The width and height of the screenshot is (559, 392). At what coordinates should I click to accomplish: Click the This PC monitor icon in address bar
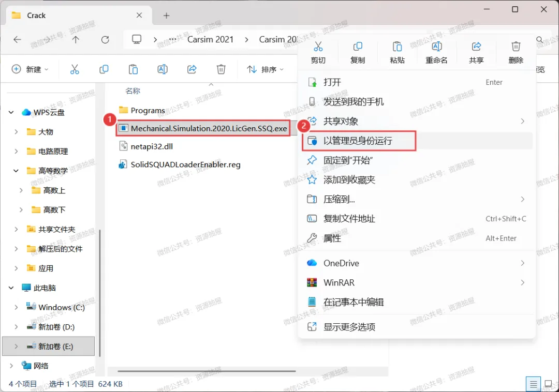click(137, 39)
